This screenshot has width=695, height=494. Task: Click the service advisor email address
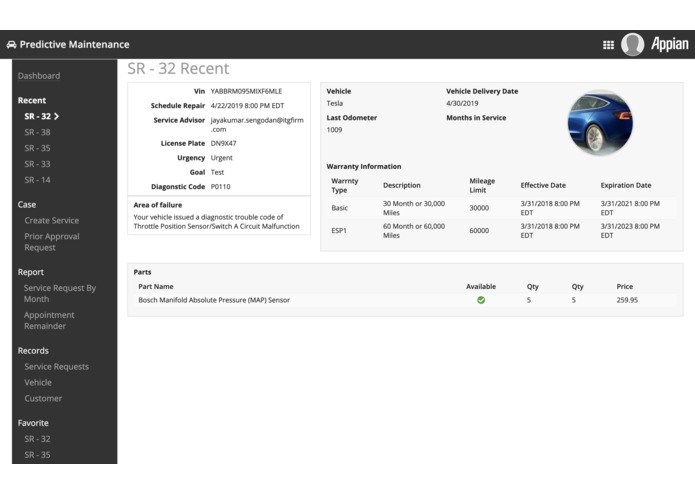click(x=257, y=125)
